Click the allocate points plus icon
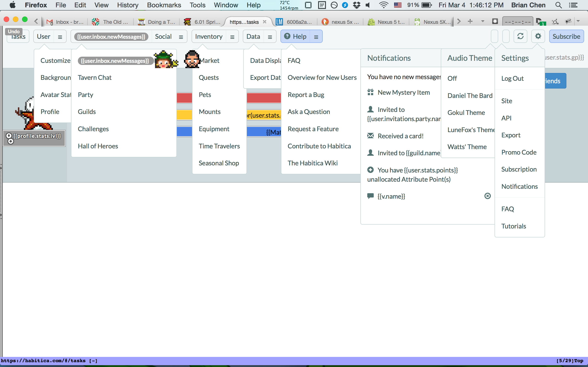The width and height of the screenshot is (588, 367). [370, 170]
